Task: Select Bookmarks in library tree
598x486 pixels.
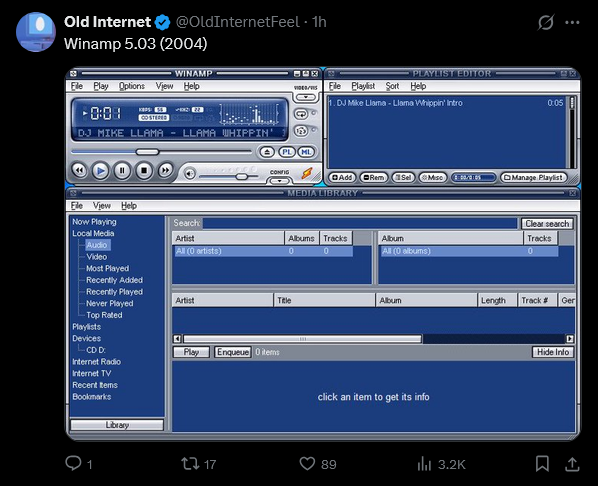Action: tap(92, 397)
